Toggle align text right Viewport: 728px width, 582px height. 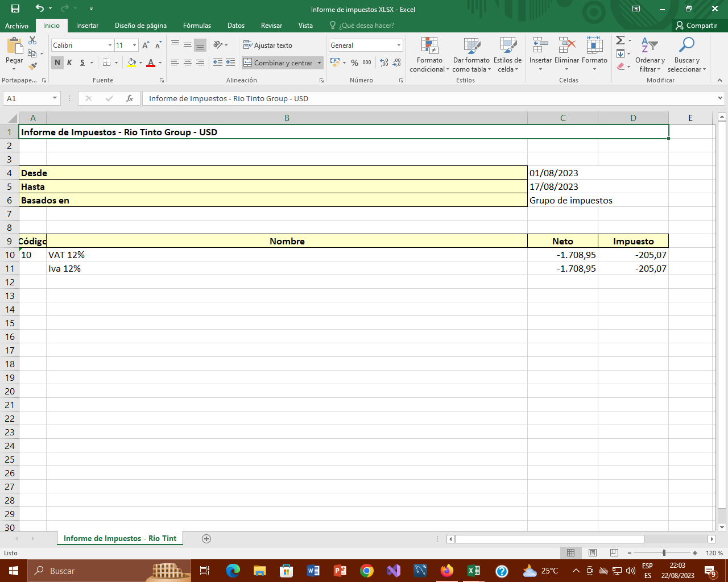(200, 63)
